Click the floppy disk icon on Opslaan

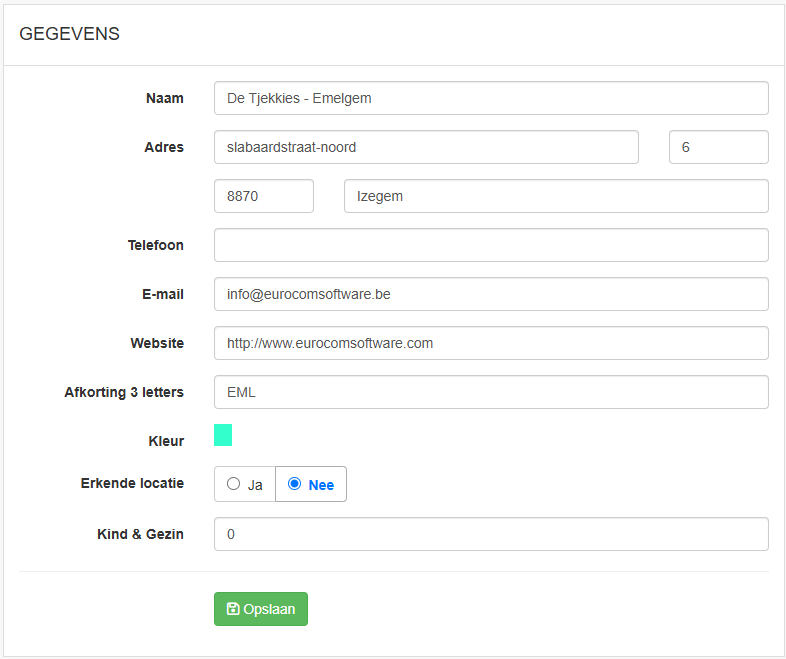tap(233, 608)
